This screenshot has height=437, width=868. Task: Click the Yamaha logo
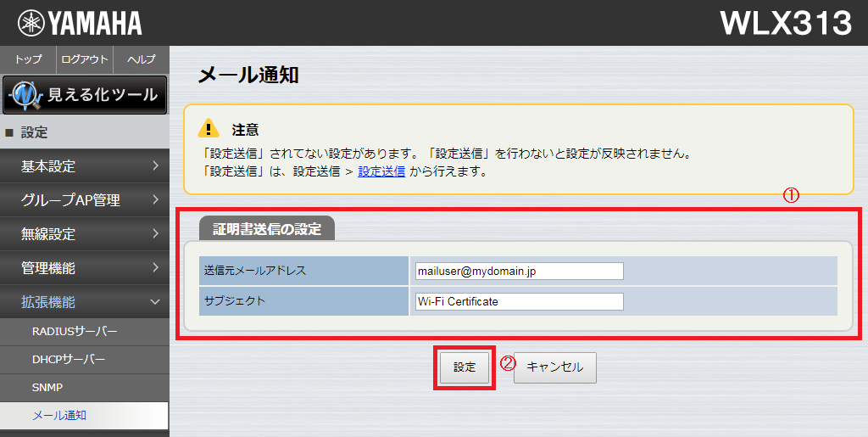pos(80,23)
